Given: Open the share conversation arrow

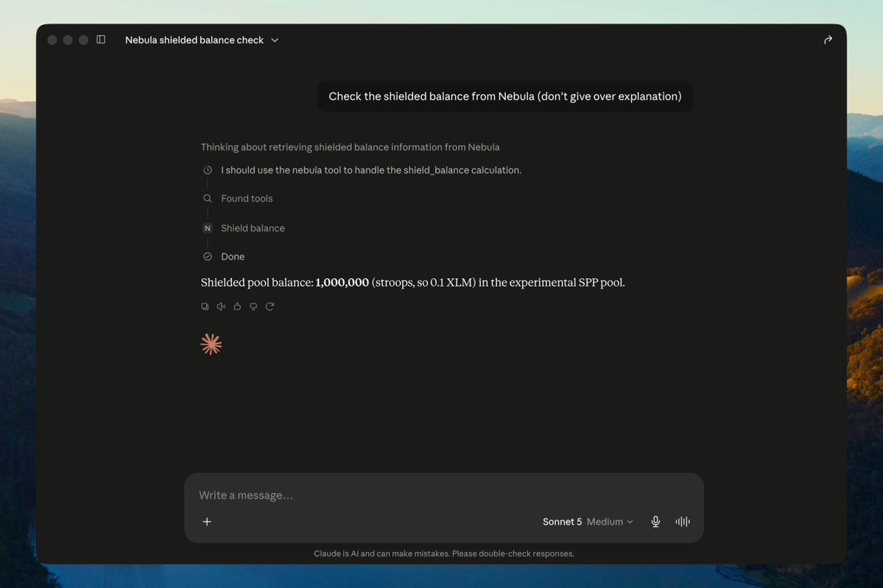Looking at the screenshot, I should (x=828, y=40).
